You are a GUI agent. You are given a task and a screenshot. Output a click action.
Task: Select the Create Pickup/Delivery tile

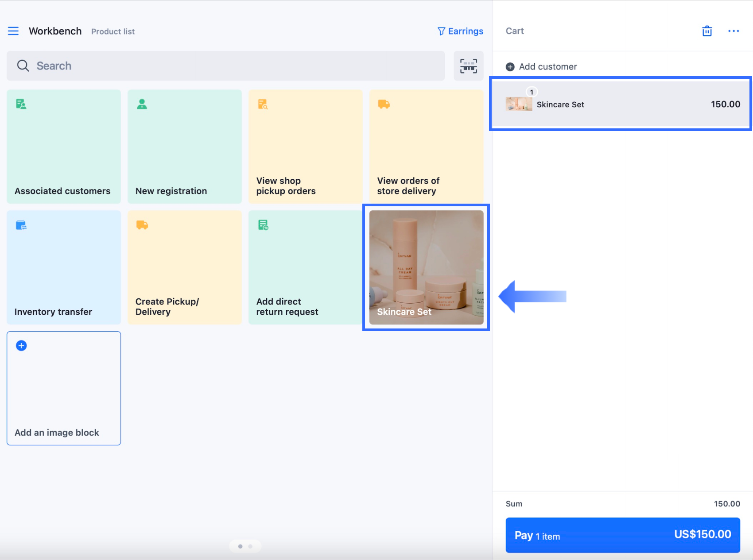click(x=185, y=267)
